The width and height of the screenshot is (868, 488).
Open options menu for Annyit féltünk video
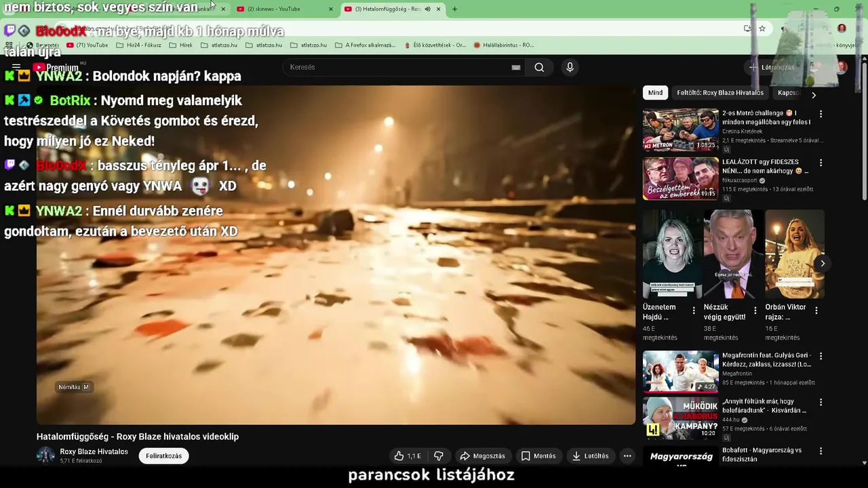click(821, 403)
